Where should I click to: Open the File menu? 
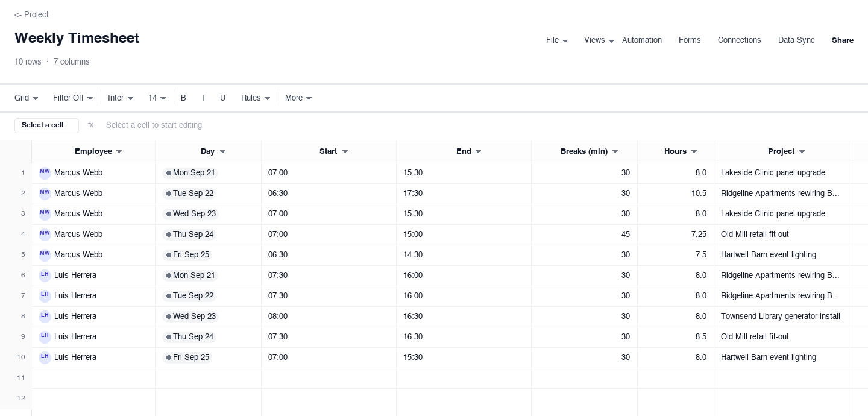click(x=556, y=40)
